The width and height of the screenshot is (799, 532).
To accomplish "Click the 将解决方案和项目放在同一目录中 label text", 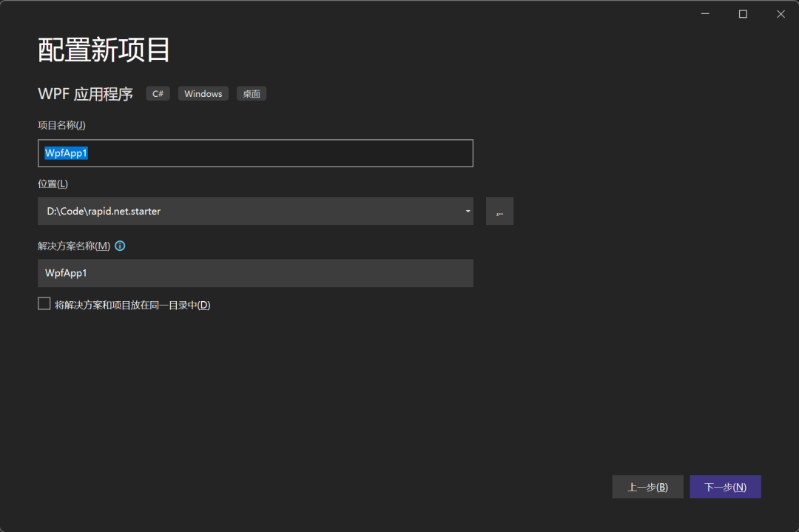I will [x=132, y=306].
